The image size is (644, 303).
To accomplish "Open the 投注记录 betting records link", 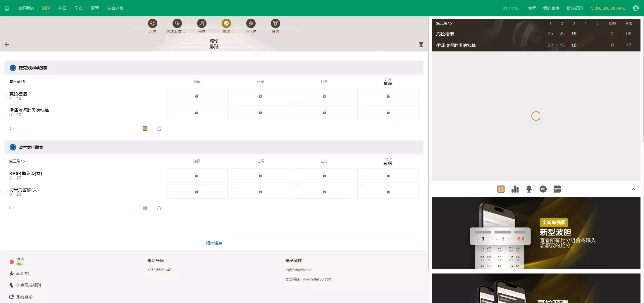I will 574,8.
